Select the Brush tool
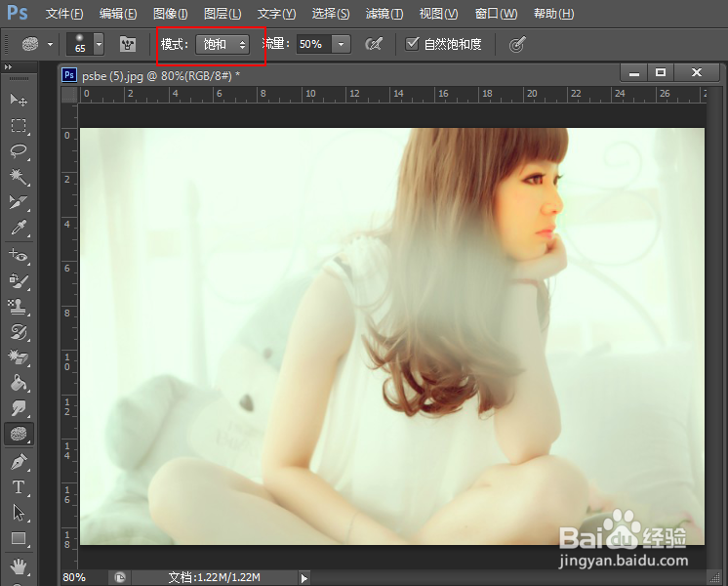Viewport: 728px width, 586px height. click(19, 280)
